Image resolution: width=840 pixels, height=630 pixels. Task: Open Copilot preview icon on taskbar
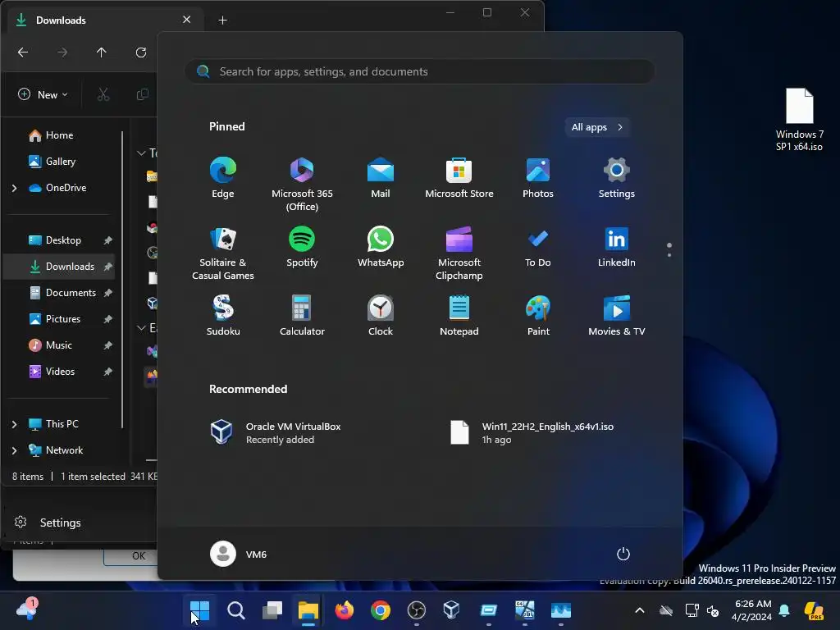pyautogui.click(x=815, y=610)
